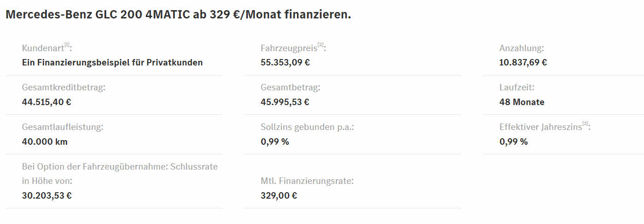Click the 'Laufzeit' label
The height and width of the screenshot is (224, 644).
click(x=517, y=88)
